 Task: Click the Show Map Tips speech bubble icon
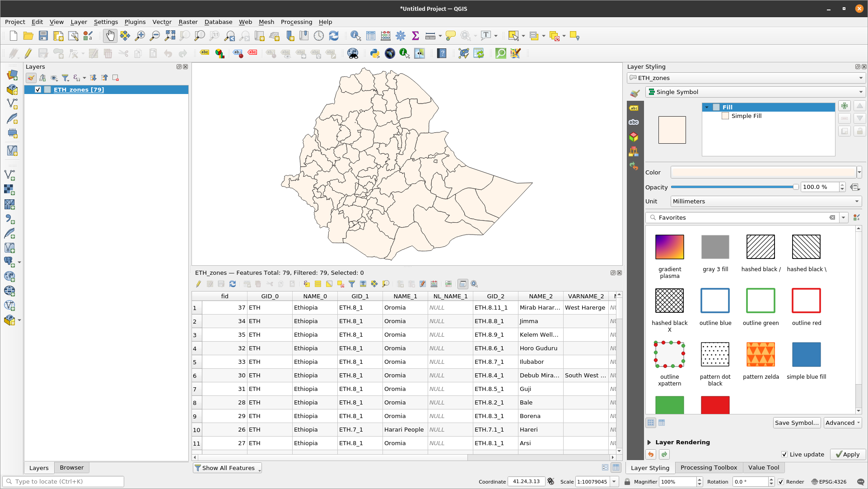450,36
